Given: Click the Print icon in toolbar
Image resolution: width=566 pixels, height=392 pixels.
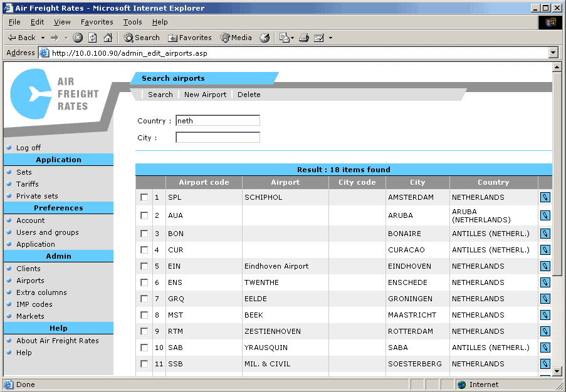Looking at the screenshot, I should pos(304,38).
